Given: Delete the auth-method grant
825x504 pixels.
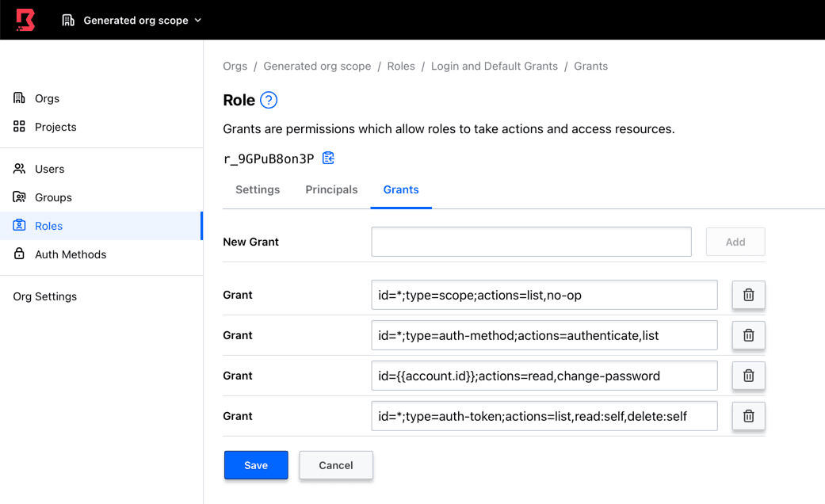Looking at the screenshot, I should tap(748, 335).
